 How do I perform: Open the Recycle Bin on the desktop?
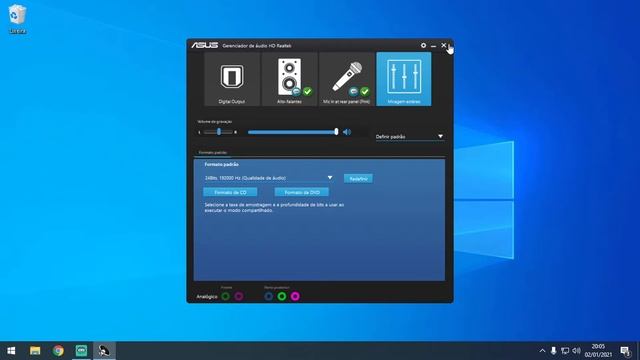click(x=17, y=19)
